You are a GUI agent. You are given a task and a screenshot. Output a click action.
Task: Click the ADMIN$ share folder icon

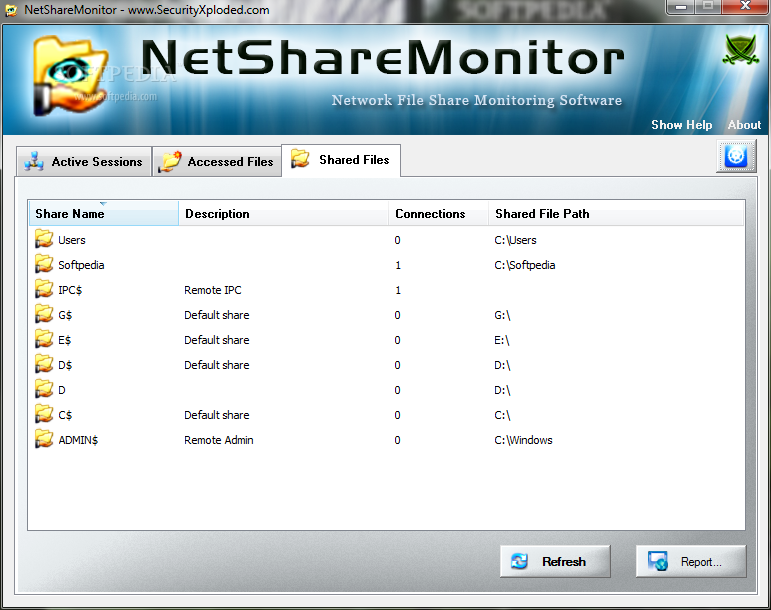[44, 440]
